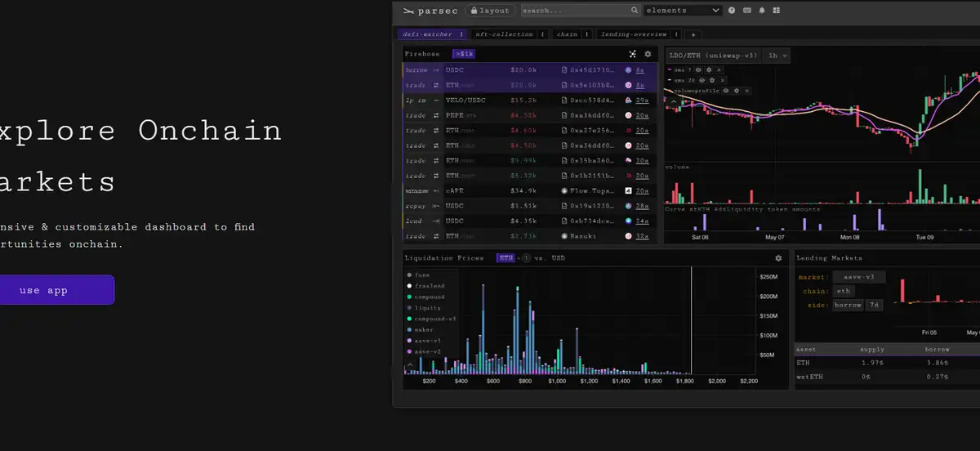Screen dimensions: 980x451
Task: Click the Razuki address in last row
Action: tap(585, 236)
